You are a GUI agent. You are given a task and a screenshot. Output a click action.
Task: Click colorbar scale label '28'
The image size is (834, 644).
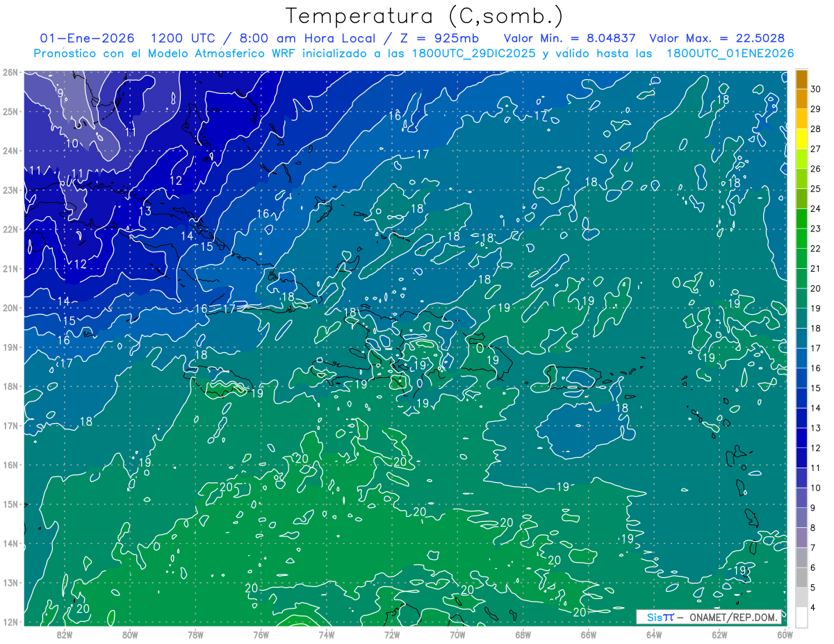pos(816,129)
